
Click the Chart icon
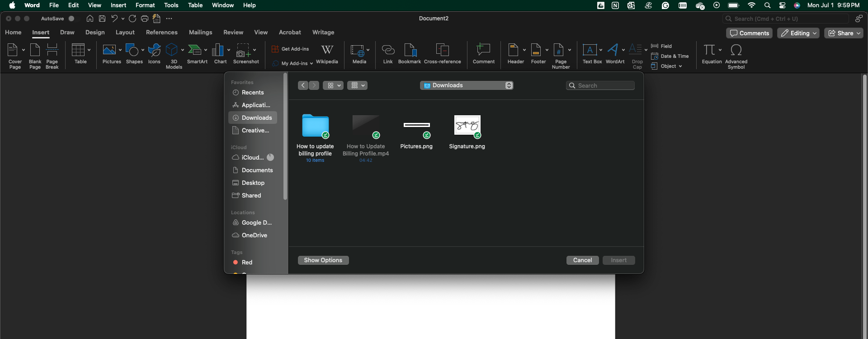pyautogui.click(x=219, y=50)
